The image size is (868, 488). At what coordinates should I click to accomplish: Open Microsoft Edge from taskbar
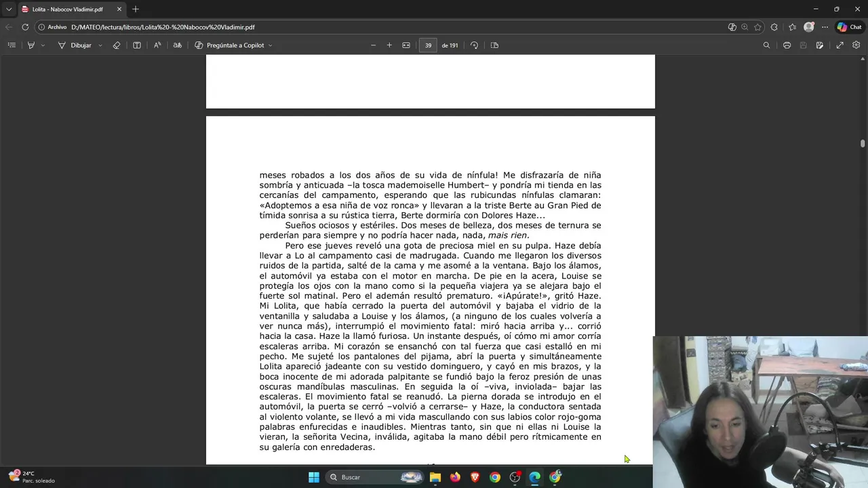[535, 477]
